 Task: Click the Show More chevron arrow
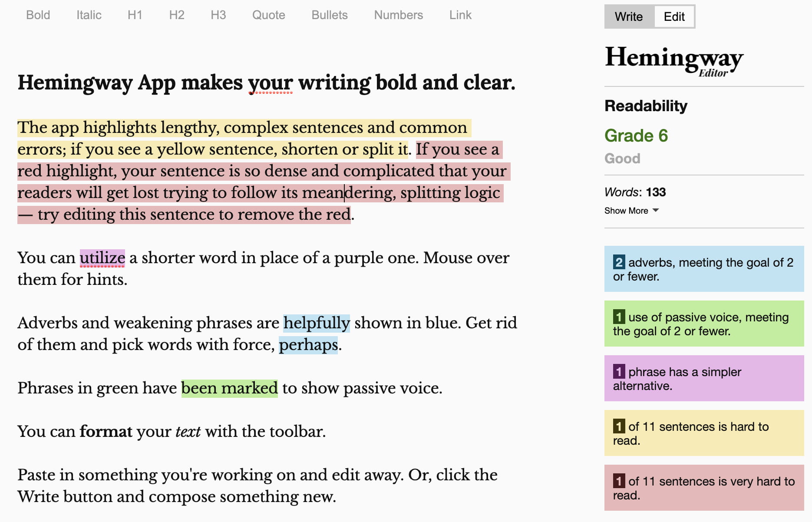(656, 211)
